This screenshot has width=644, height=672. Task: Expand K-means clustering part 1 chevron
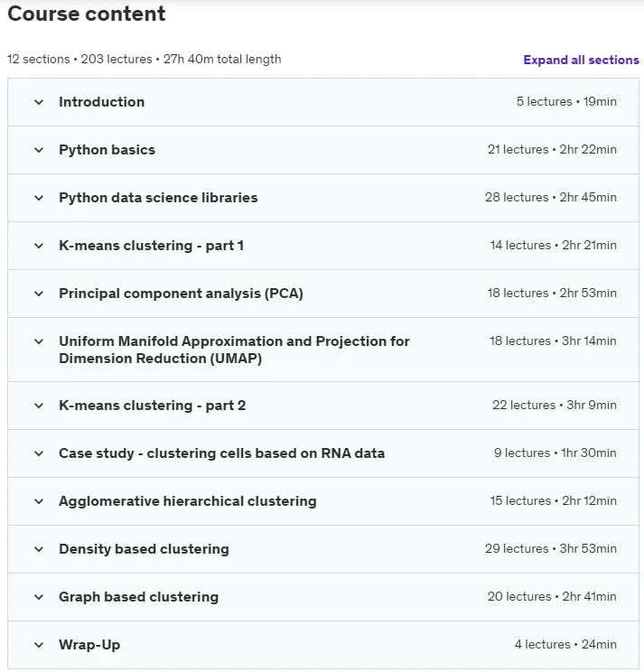[x=39, y=246]
